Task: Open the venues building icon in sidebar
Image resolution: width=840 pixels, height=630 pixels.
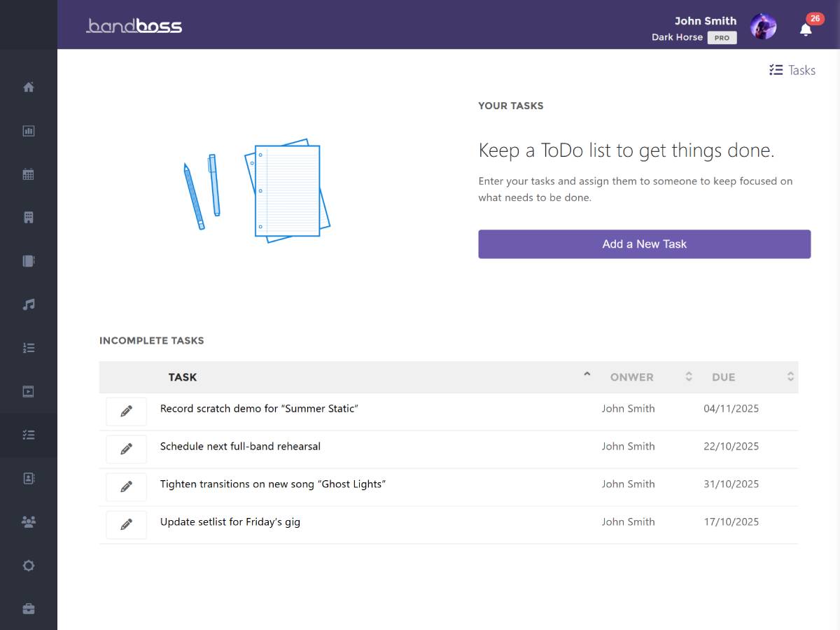Action: point(29,218)
